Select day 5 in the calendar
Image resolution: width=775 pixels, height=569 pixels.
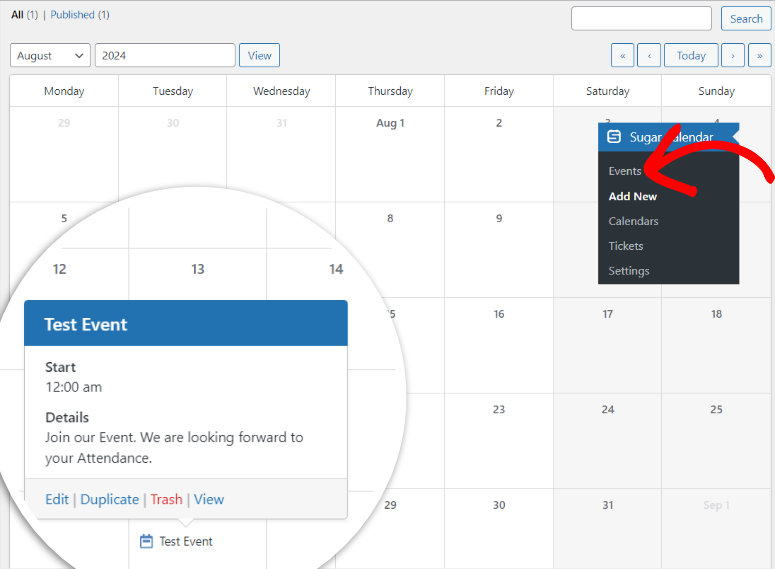click(64, 219)
